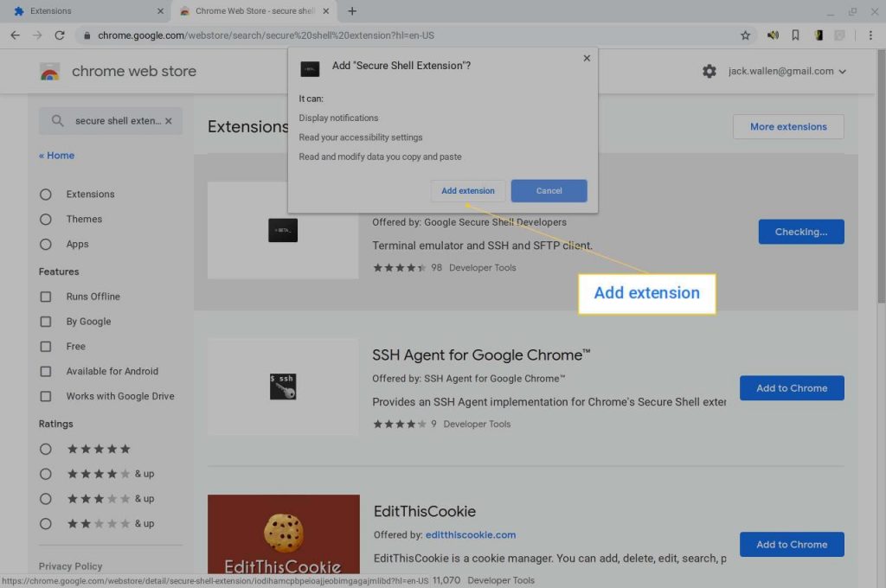Image resolution: width=886 pixels, height=588 pixels.
Task: Check the Free checkbox
Action: pyautogui.click(x=46, y=346)
